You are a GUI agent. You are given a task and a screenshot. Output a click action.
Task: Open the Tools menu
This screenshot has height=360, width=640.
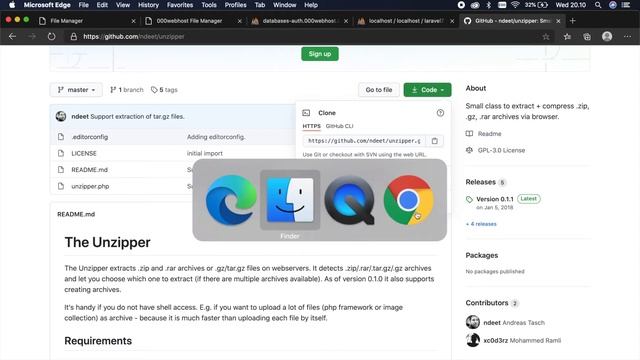[209, 5]
